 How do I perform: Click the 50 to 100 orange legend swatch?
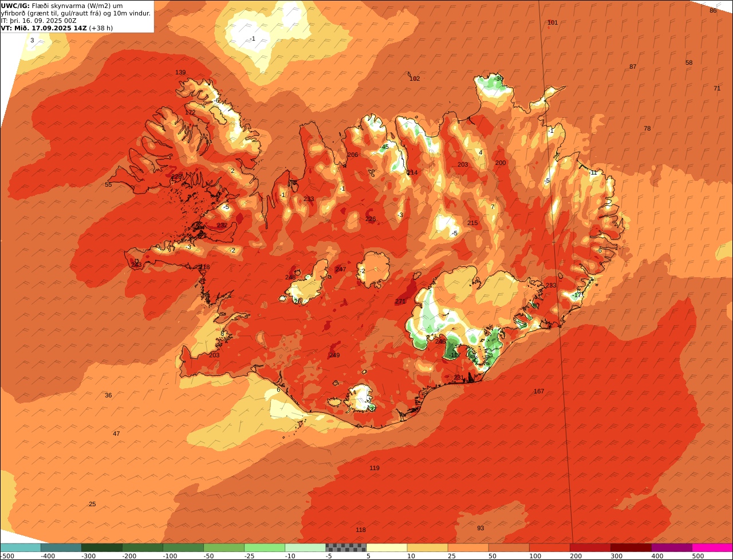[509, 548]
